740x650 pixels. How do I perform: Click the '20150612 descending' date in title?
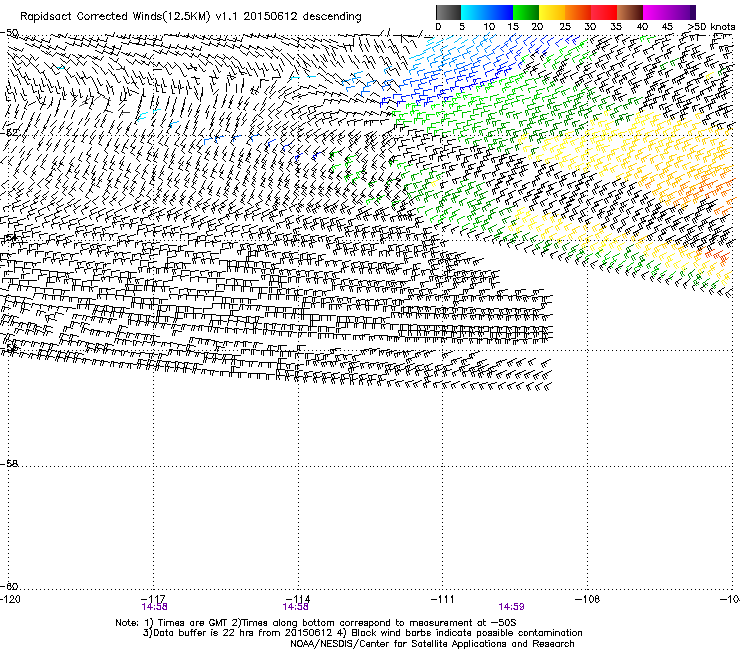click(x=303, y=17)
